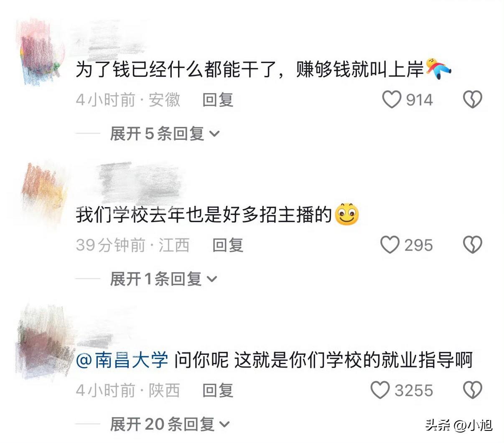Reply to the Anhui comment

click(x=218, y=100)
